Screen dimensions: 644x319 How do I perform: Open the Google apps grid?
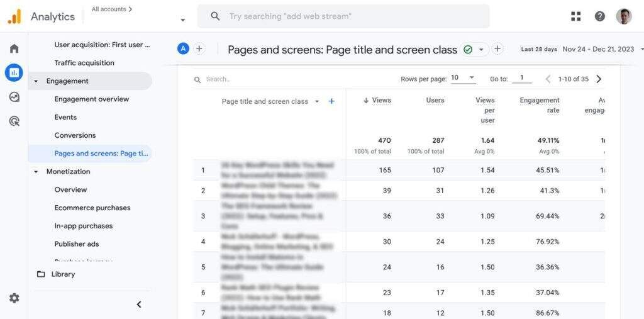tap(575, 16)
